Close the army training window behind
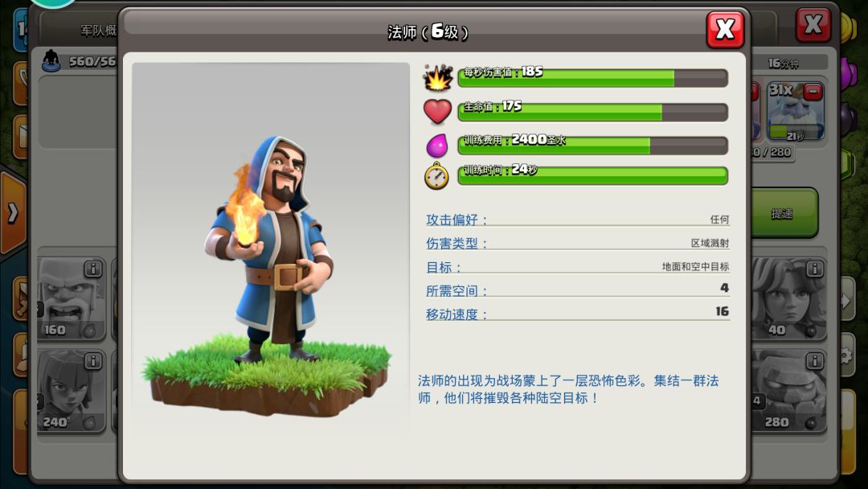This screenshot has height=489, width=868. (x=813, y=25)
